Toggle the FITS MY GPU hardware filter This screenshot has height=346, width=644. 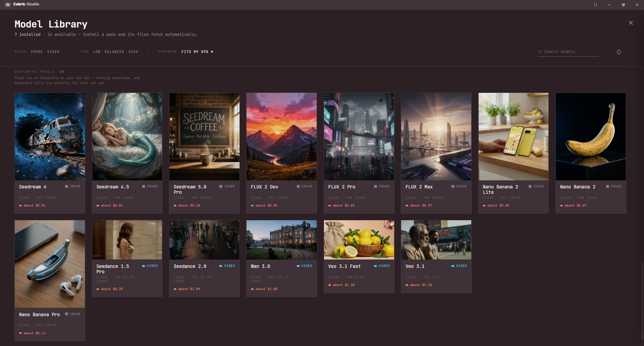point(197,52)
